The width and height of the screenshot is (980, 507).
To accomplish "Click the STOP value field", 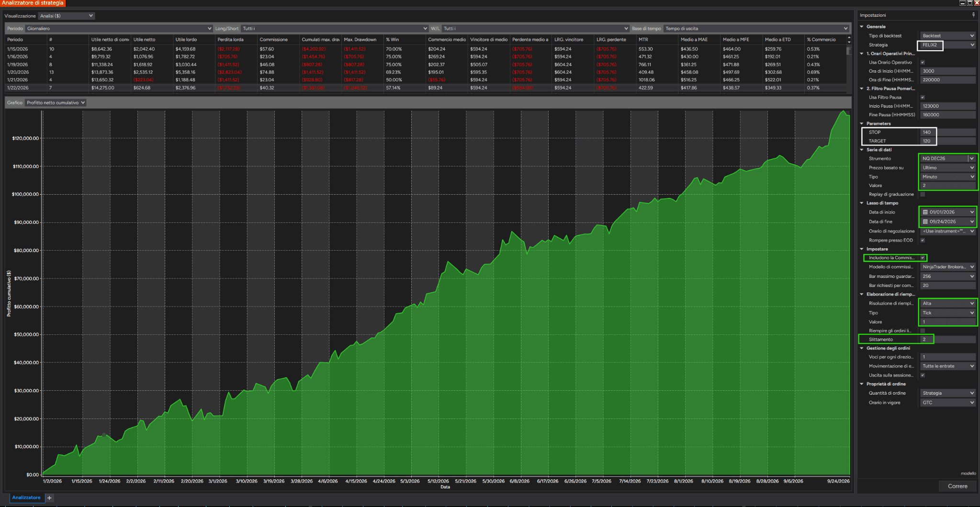I will (x=948, y=132).
